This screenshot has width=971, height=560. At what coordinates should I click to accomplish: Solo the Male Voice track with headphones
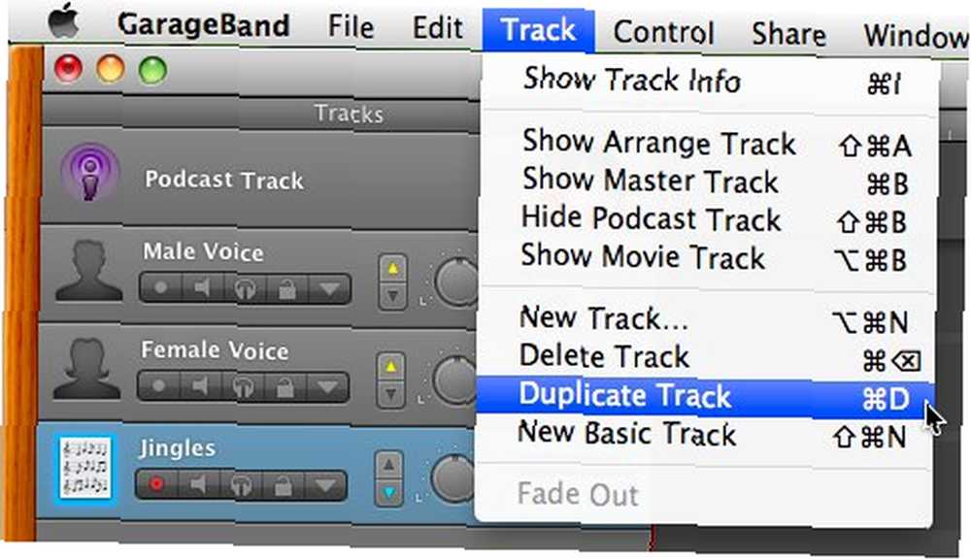click(x=244, y=288)
